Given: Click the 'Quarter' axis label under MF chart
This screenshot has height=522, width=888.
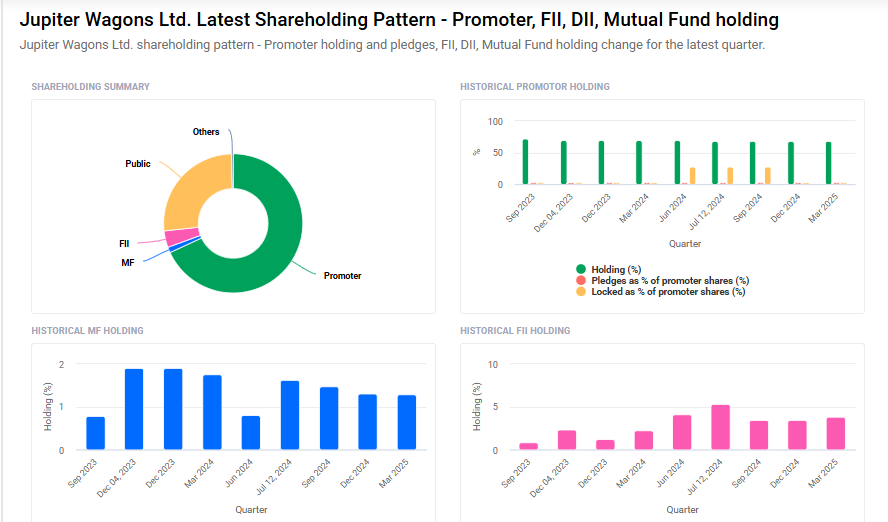Looking at the screenshot, I should tap(251, 510).
